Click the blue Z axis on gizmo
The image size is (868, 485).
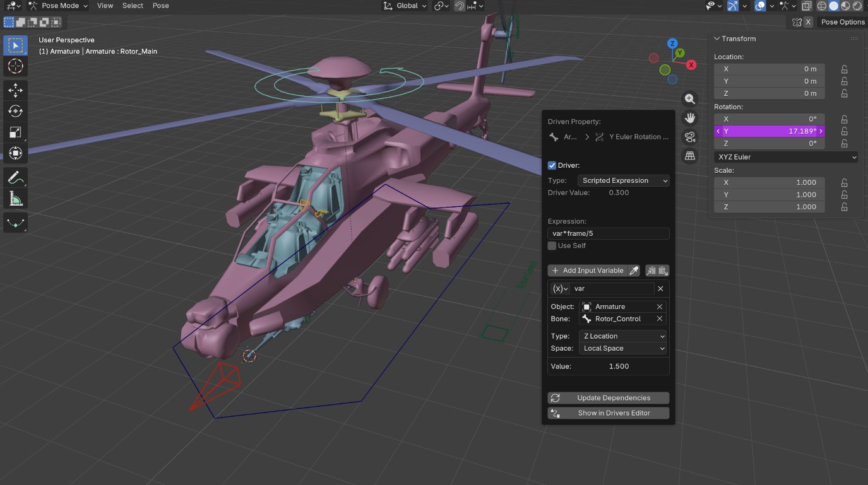pyautogui.click(x=673, y=44)
